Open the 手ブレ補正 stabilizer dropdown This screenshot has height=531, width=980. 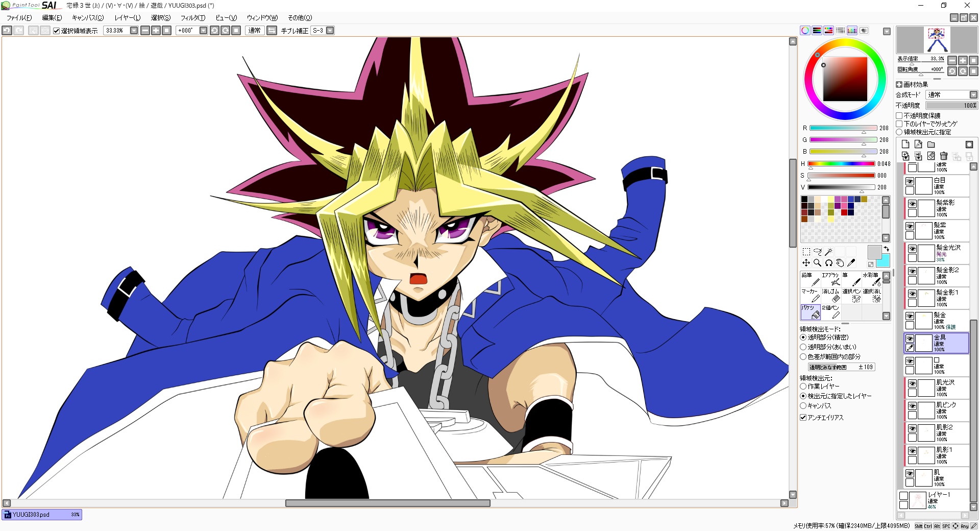(330, 31)
